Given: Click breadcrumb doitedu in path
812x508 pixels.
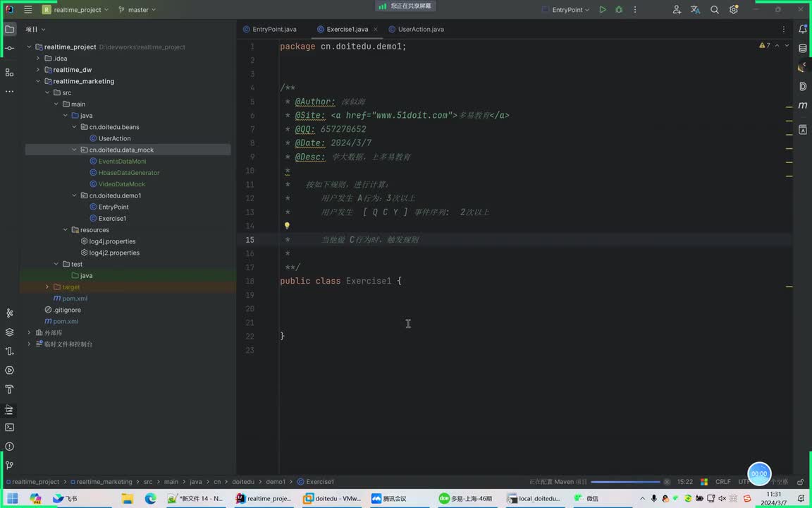Looking at the screenshot, I should tap(243, 482).
